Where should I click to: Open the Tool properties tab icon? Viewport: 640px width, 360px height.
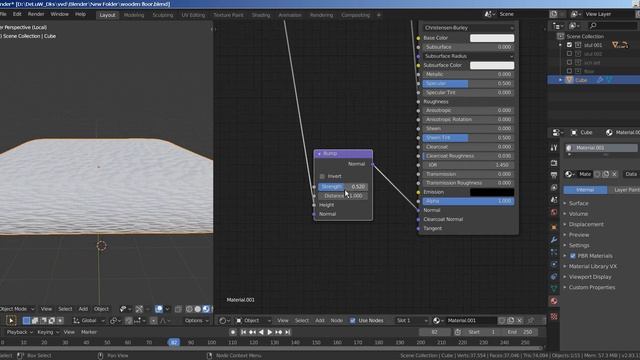pos(554,148)
